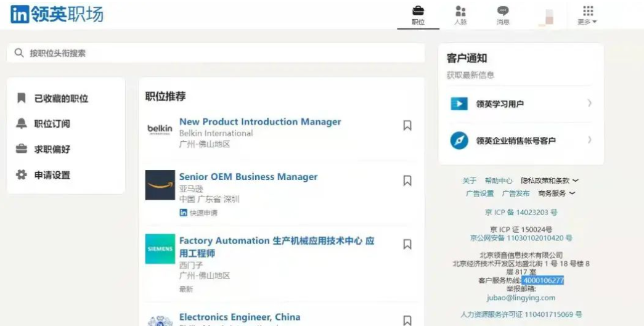
Task: Expand the 隐私政策和条款 dropdown
Action: [x=550, y=181]
